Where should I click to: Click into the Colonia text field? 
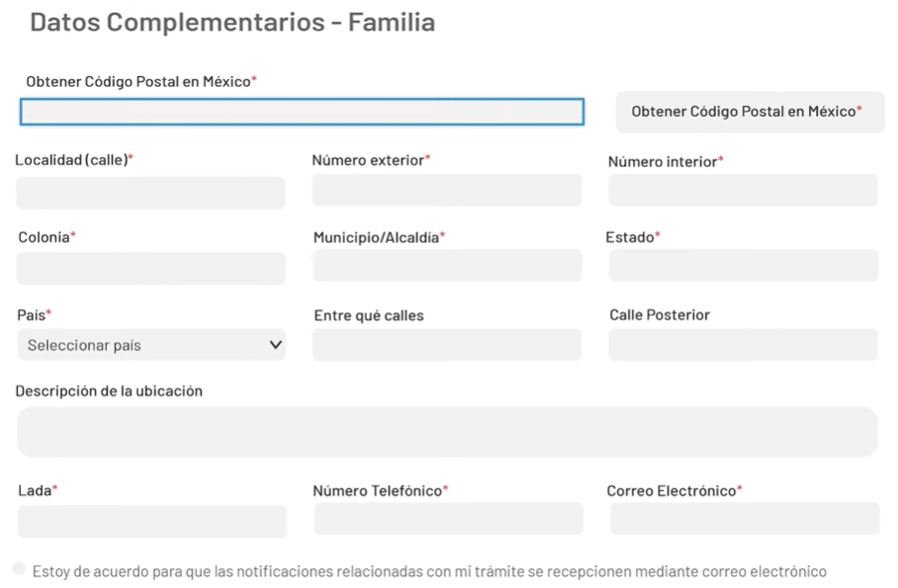(151, 268)
